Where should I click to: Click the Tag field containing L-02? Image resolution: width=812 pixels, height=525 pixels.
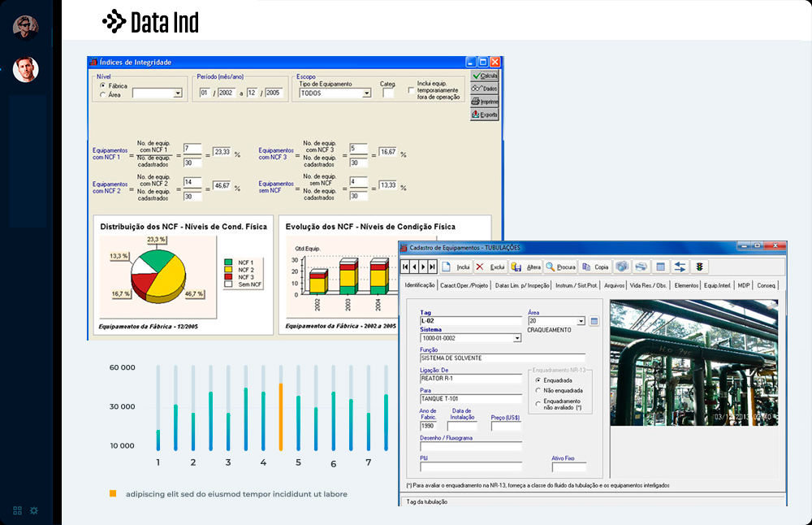pyautogui.click(x=471, y=321)
